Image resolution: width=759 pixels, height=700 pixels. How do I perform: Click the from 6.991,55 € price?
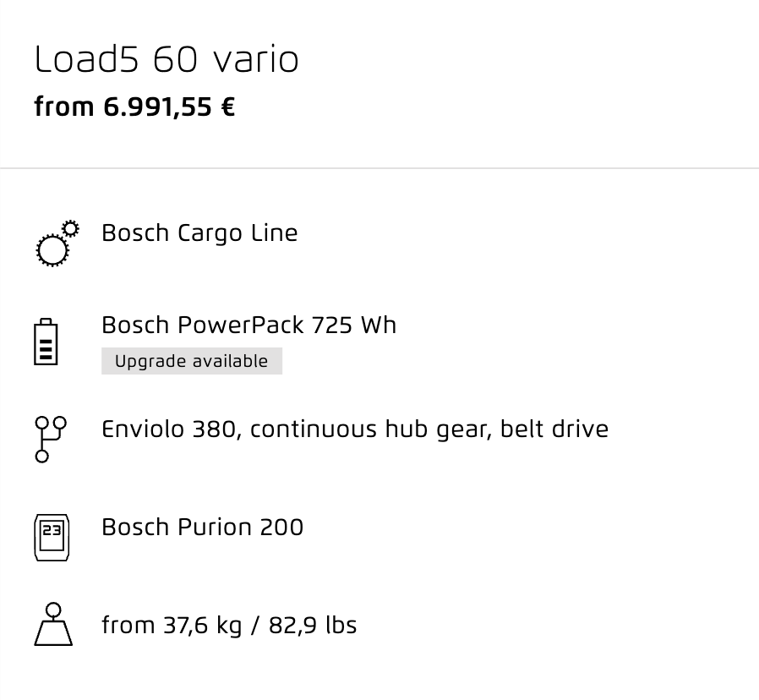pyautogui.click(x=134, y=107)
